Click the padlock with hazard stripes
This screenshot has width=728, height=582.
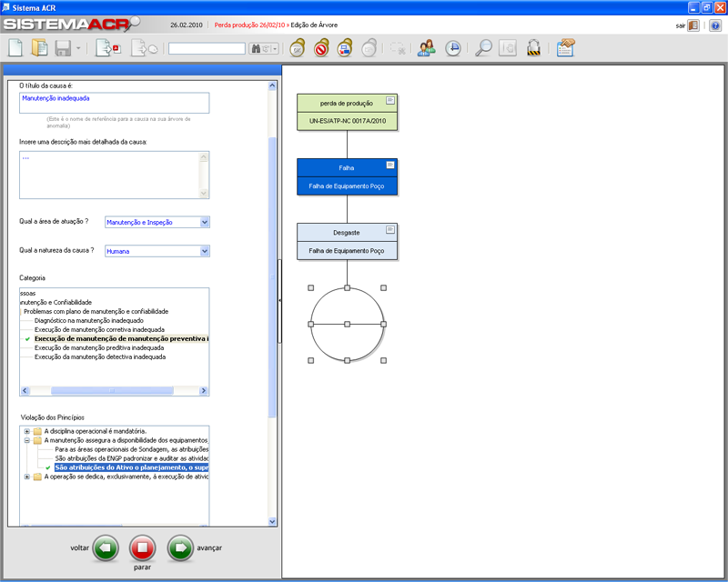[x=533, y=48]
